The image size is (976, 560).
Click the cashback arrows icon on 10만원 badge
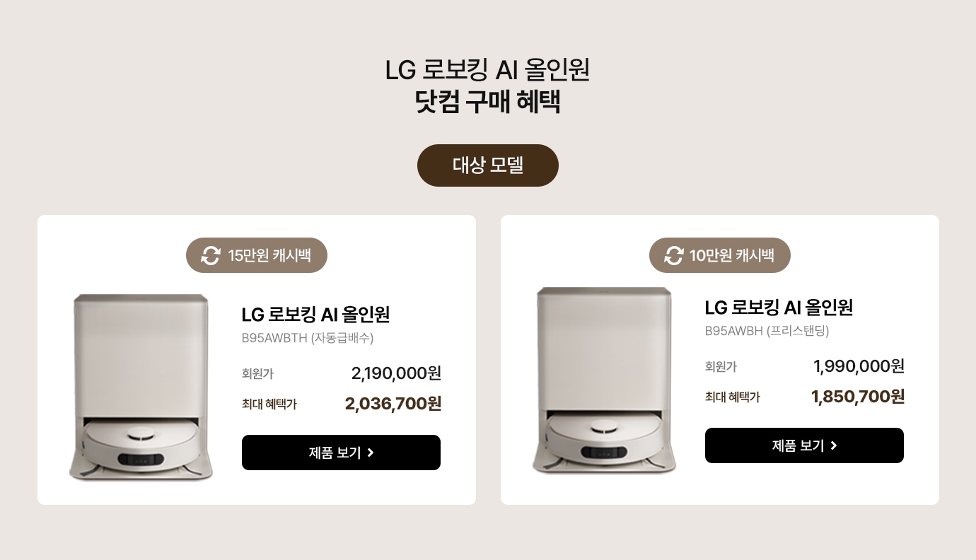[674, 255]
